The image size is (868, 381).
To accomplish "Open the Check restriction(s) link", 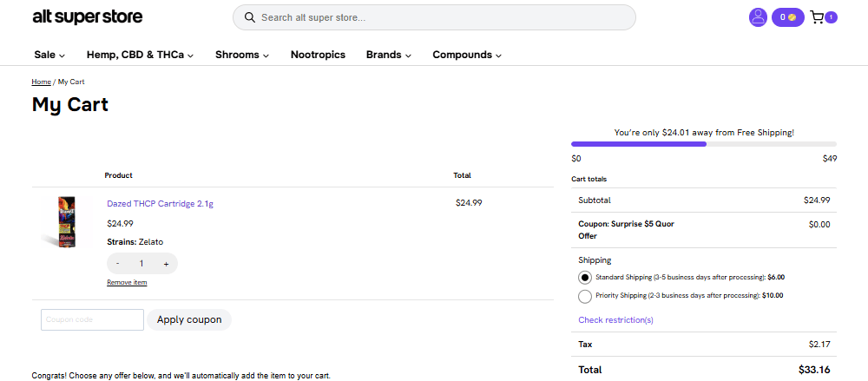I will point(615,320).
